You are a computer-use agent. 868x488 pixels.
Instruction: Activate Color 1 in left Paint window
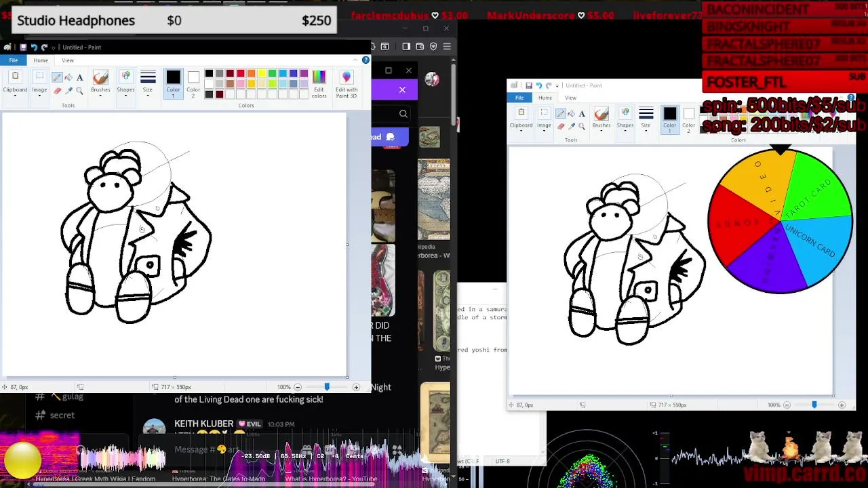[173, 83]
